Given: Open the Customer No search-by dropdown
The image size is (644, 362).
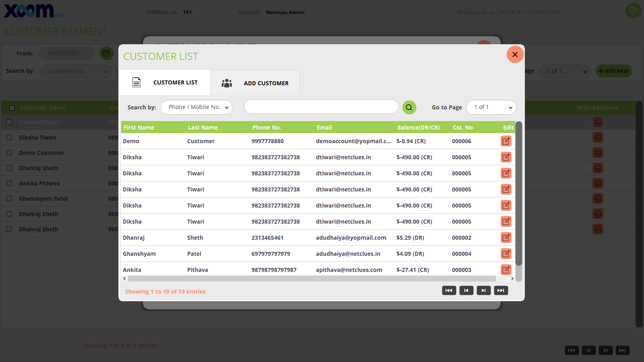Looking at the screenshot, I should [75, 72].
